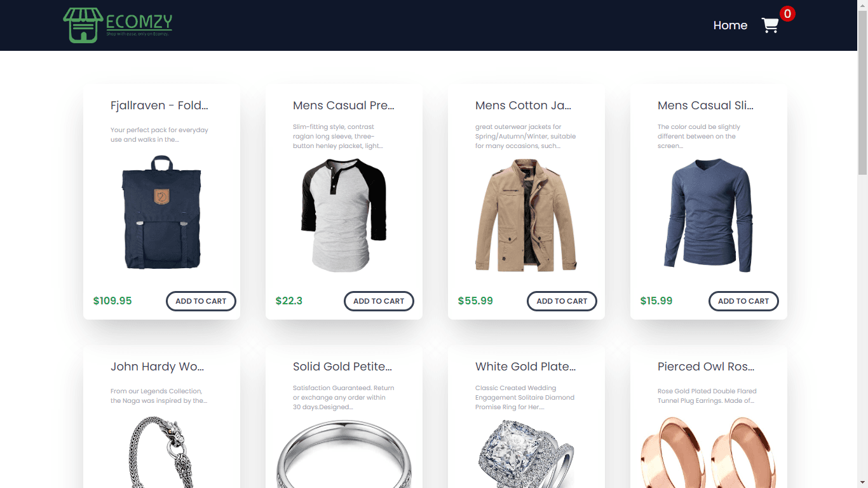Click the red cart count badge

coord(787,13)
